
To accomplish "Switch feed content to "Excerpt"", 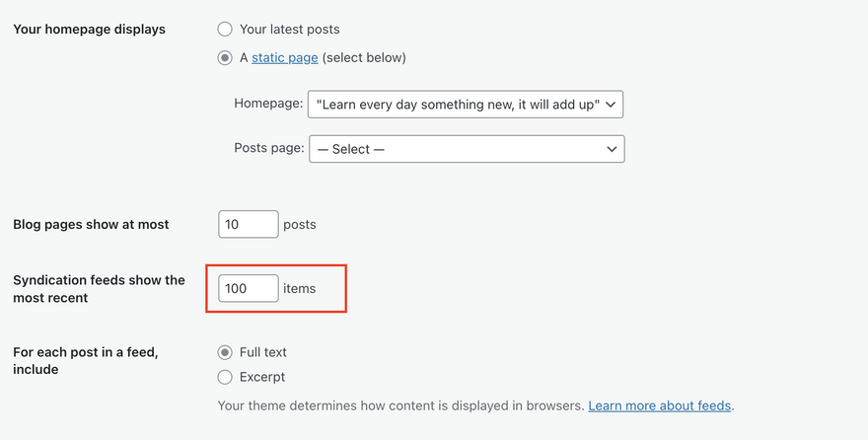I will click(225, 377).
